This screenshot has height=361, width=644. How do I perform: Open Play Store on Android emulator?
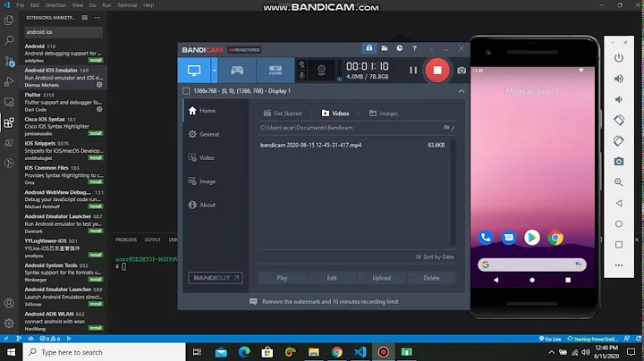(x=532, y=238)
